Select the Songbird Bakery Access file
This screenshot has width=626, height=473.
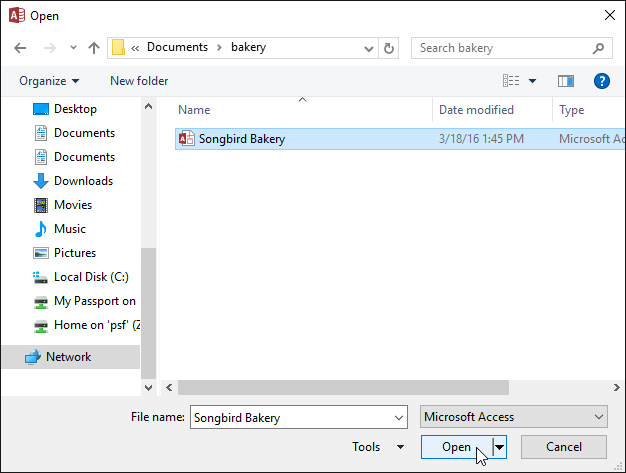click(x=241, y=139)
